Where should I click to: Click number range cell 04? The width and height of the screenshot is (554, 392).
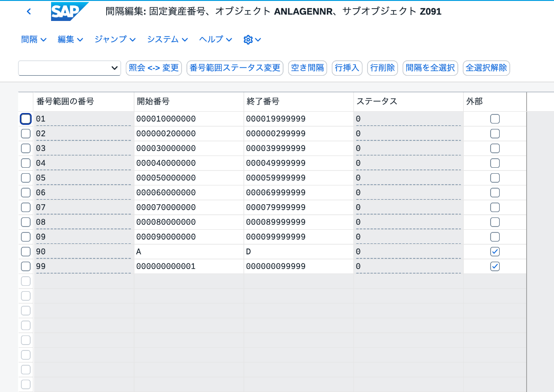click(84, 163)
